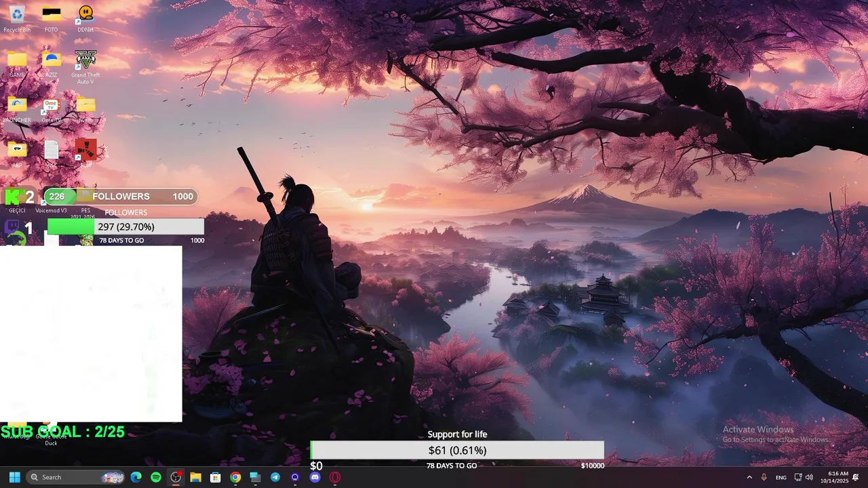Open File Explorer from taskbar

[195, 477]
